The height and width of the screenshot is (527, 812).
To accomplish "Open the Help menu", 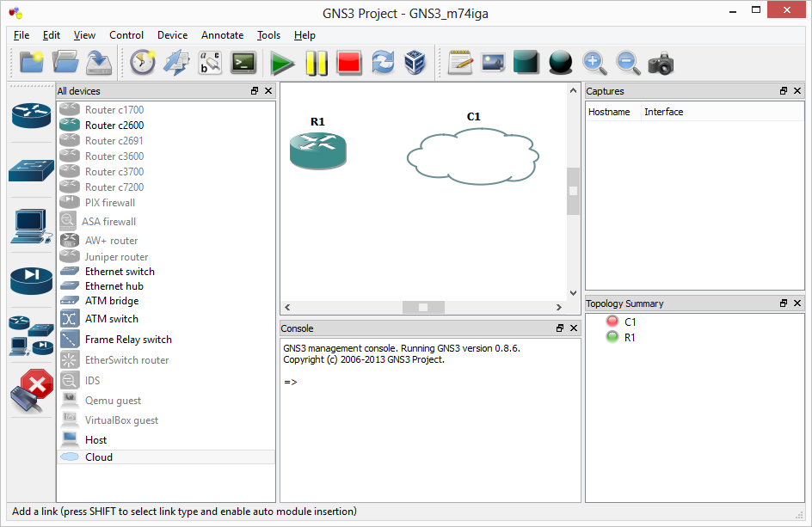I will 304,35.
